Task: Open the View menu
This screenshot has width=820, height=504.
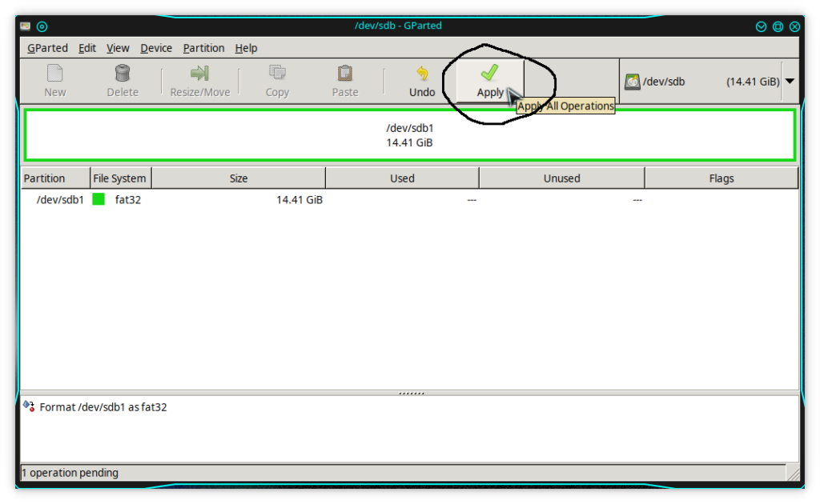Action: pyautogui.click(x=118, y=48)
